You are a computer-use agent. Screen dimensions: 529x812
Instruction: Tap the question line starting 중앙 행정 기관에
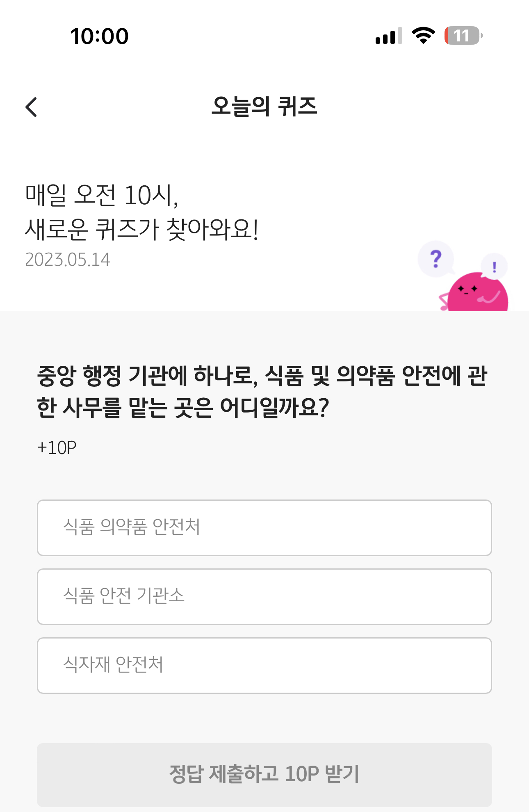pyautogui.click(x=262, y=376)
